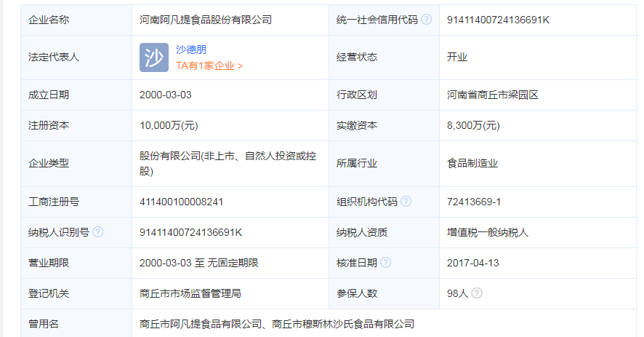Select the 成立日期 label
Image resolution: width=644 pixels, height=337 pixels.
coord(49,95)
